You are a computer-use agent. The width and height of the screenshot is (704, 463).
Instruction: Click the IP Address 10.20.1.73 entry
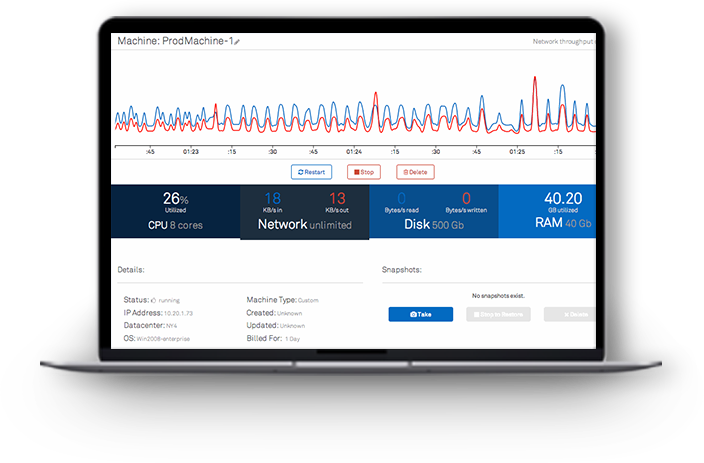[158, 313]
